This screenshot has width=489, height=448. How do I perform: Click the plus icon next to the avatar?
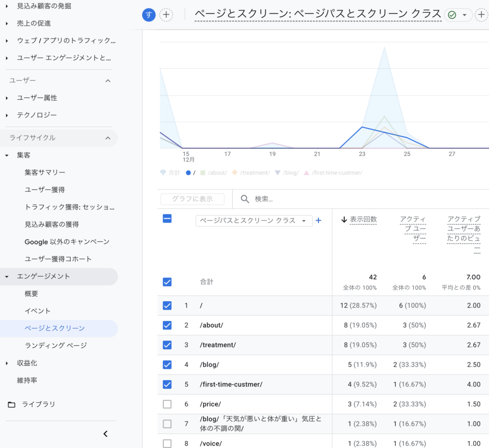[166, 15]
